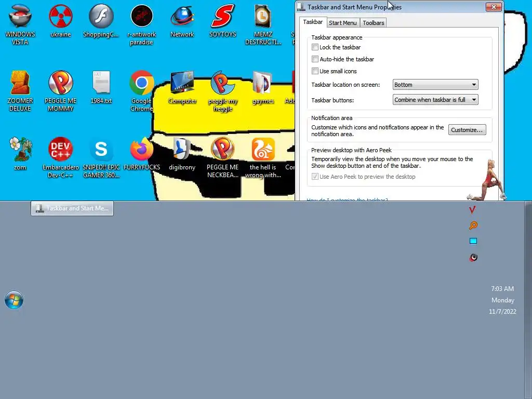Viewport: 532px width, 399px height.
Task: Open 'How do I customize the taskbar?' link
Action: (347, 199)
